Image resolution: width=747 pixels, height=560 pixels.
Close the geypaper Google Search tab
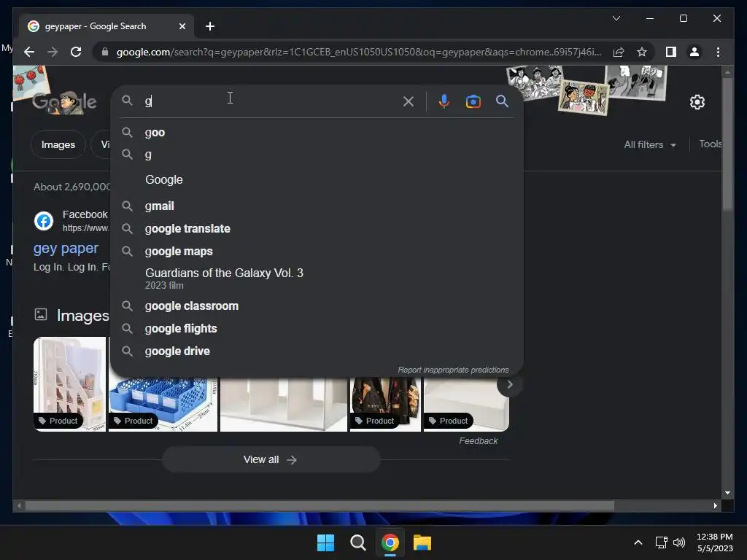(182, 26)
